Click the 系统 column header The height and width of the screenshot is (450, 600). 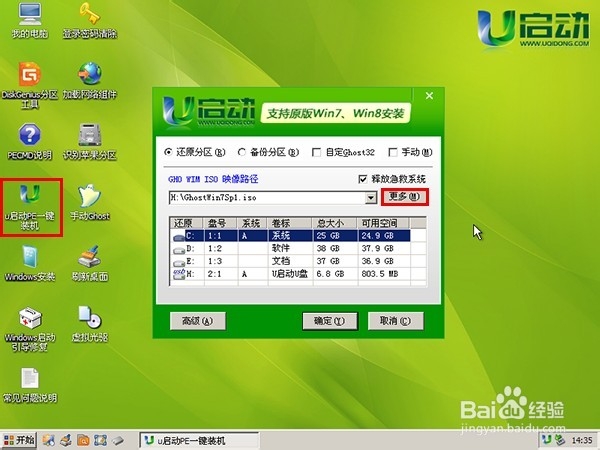point(253,223)
